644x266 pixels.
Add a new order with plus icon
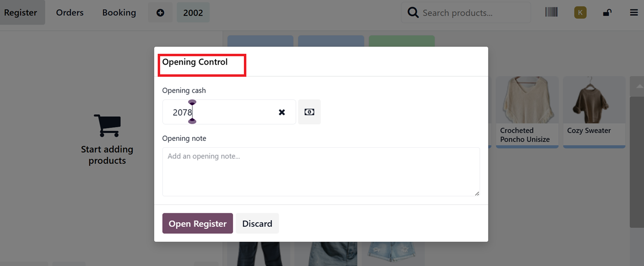(x=160, y=13)
